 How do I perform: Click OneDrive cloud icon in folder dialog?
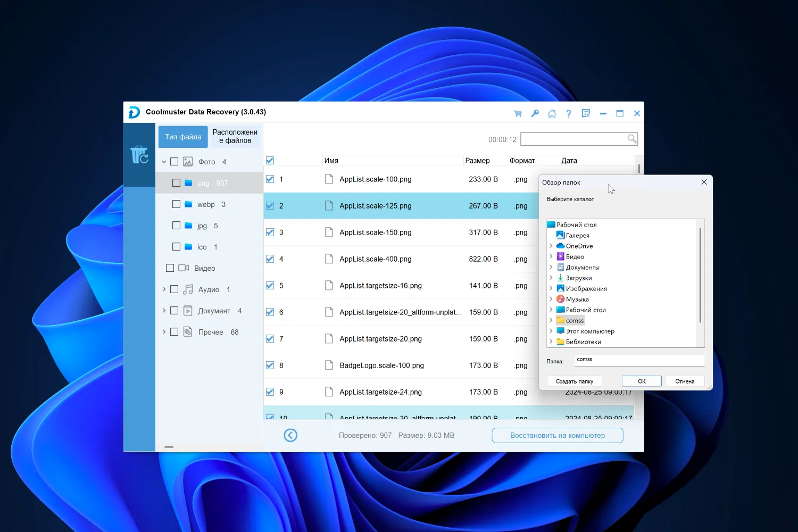pos(560,246)
